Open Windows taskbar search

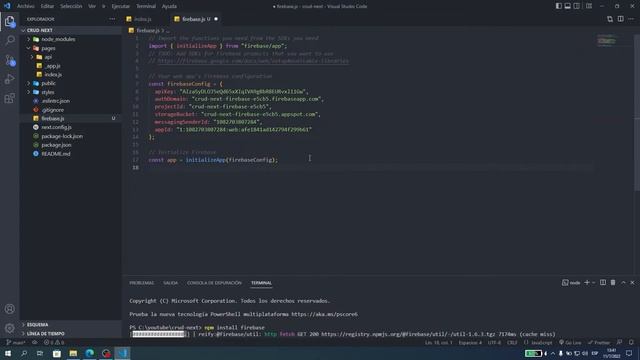(24, 353)
